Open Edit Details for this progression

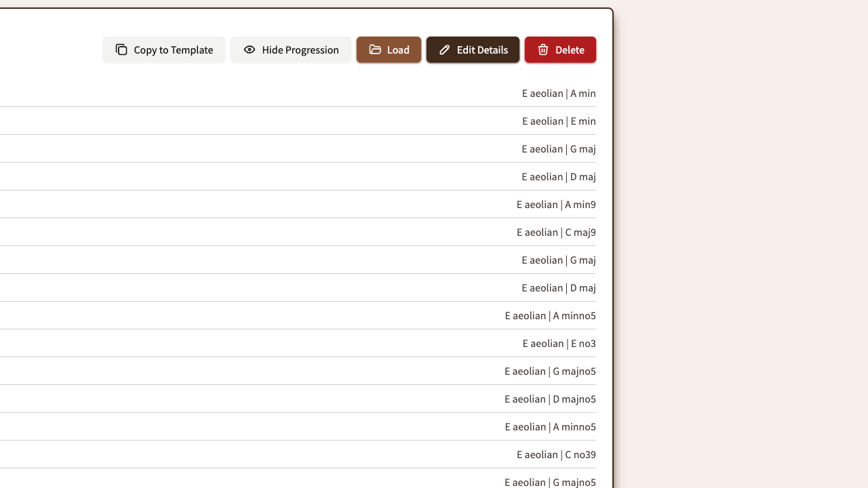pos(473,49)
